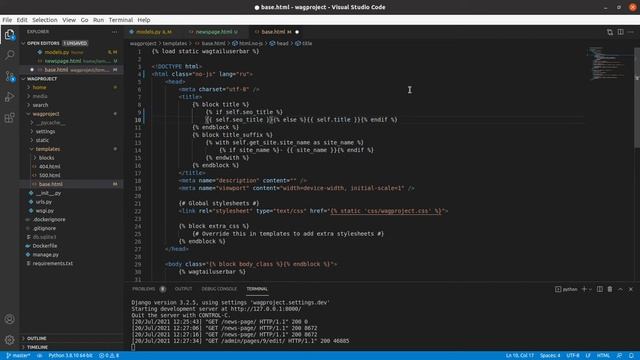This screenshot has width=640, height=360.
Task: Change language mode HTML
Action: pyautogui.click(x=603, y=356)
